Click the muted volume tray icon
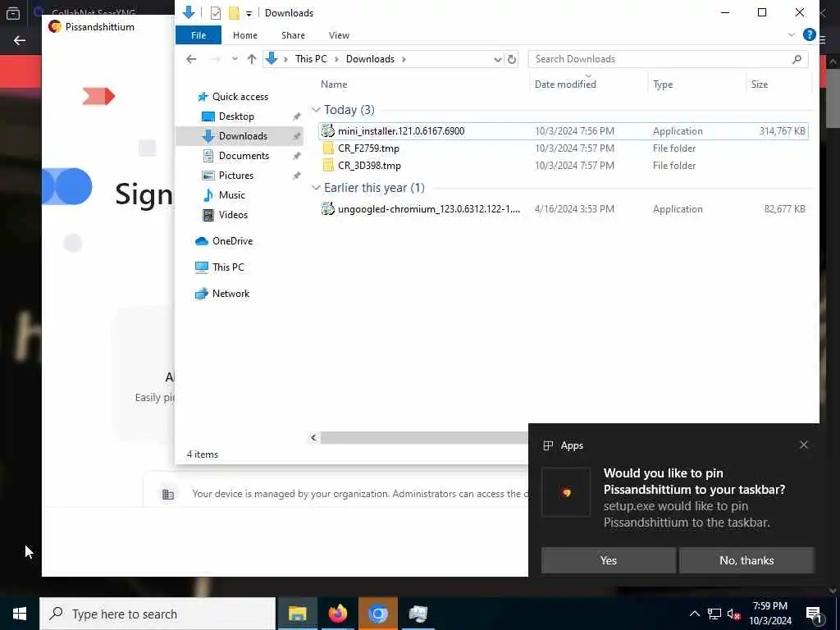Image resolution: width=840 pixels, height=630 pixels. click(734, 614)
